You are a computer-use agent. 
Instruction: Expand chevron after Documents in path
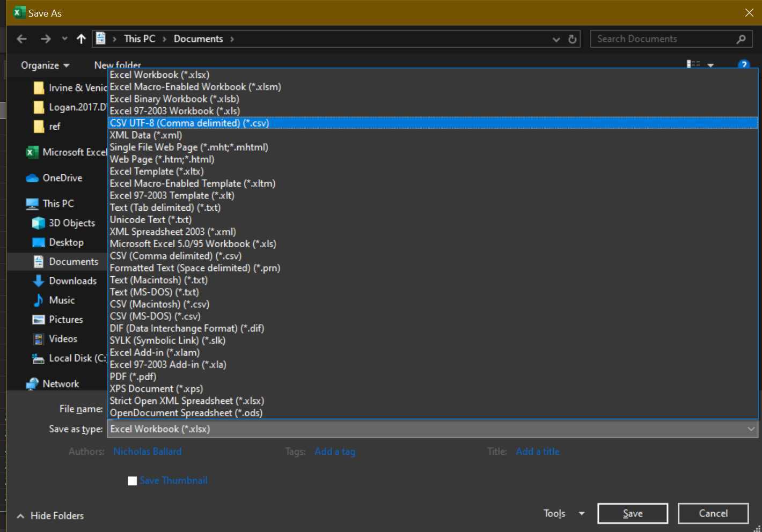[x=232, y=39]
